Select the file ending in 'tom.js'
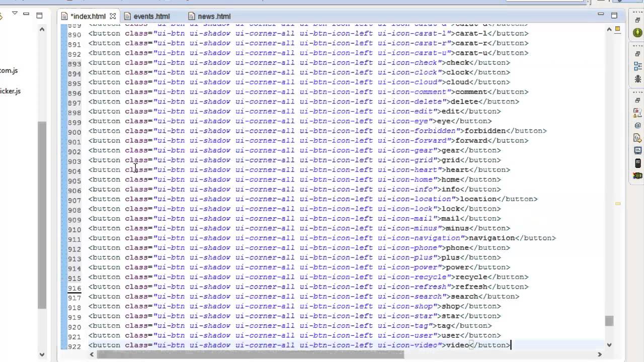 click(x=9, y=70)
